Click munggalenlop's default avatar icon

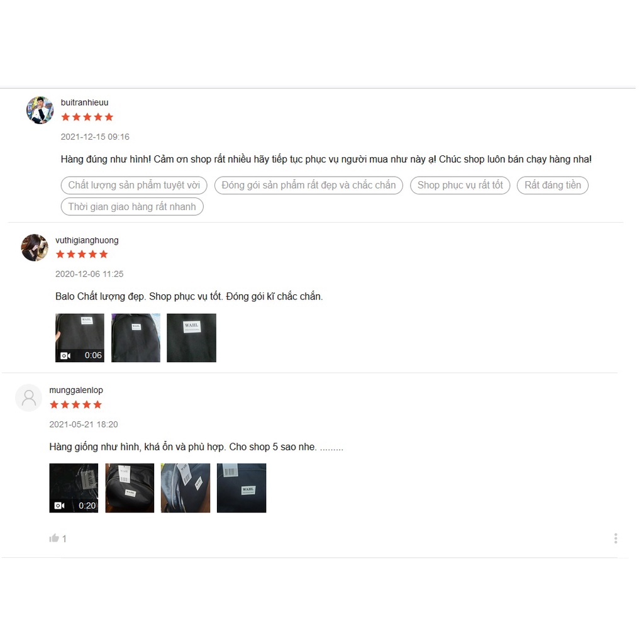click(x=29, y=397)
